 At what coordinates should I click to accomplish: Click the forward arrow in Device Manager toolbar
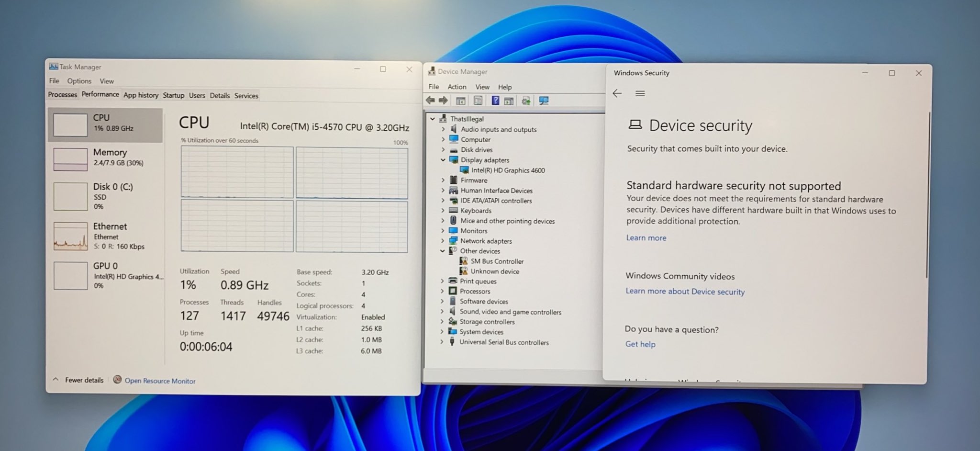pos(443,100)
